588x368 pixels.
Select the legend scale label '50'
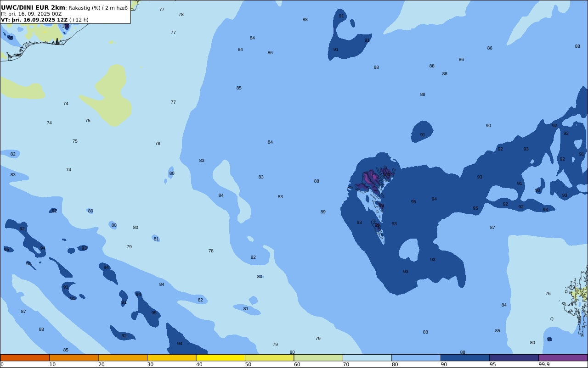click(248, 364)
